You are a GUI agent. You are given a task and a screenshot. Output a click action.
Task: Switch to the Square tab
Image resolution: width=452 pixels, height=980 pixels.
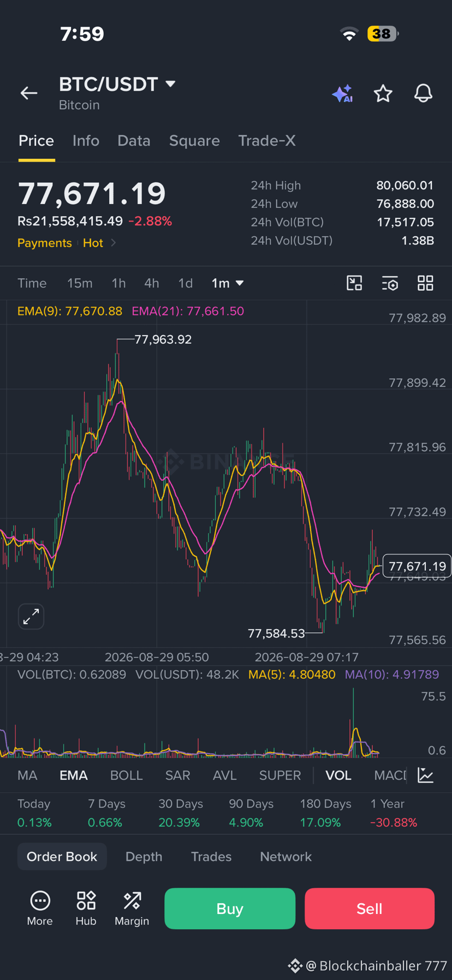point(194,141)
